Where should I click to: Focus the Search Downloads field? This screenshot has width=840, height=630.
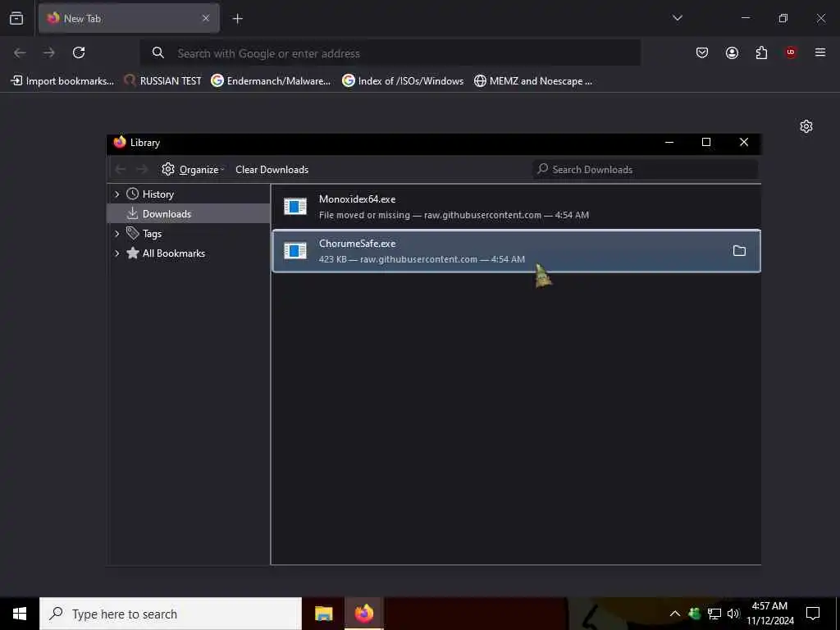[645, 169]
